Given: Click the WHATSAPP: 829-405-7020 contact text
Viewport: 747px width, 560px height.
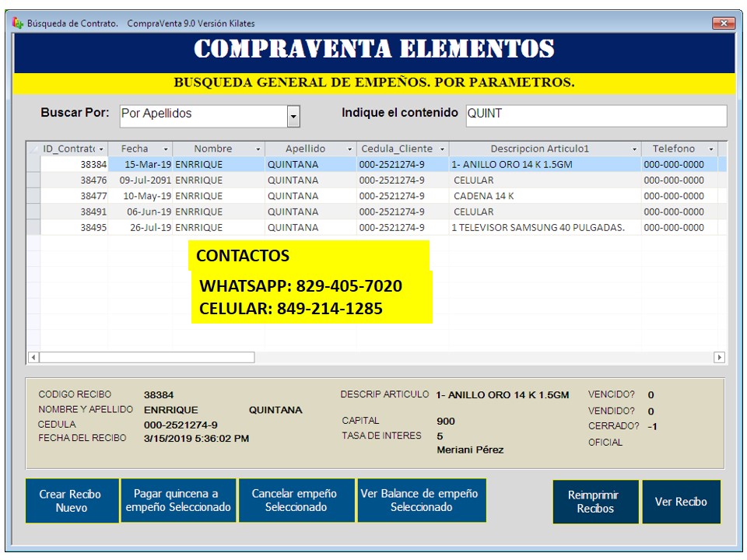Looking at the screenshot, I should coord(300,285).
